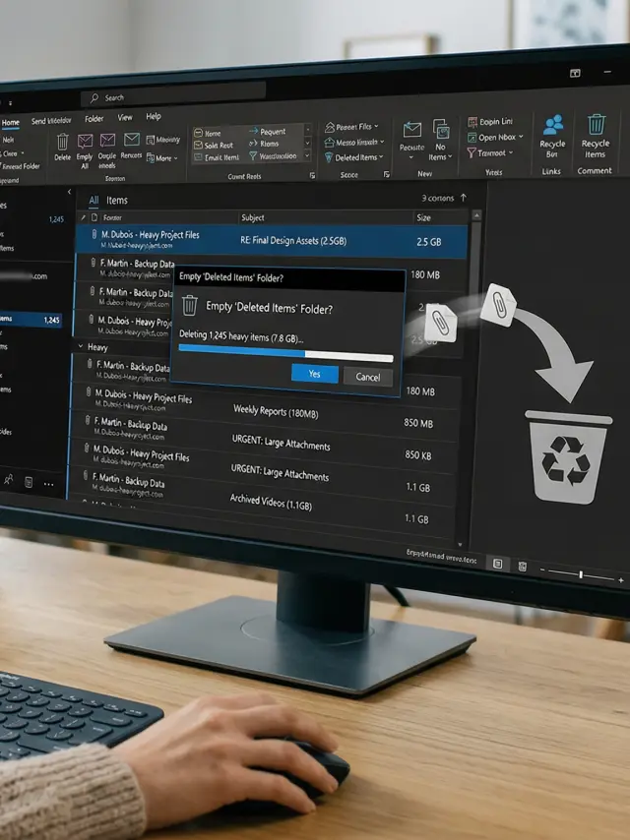Switch to the View ribbon tab
This screenshot has width=630, height=840.
pos(125,117)
